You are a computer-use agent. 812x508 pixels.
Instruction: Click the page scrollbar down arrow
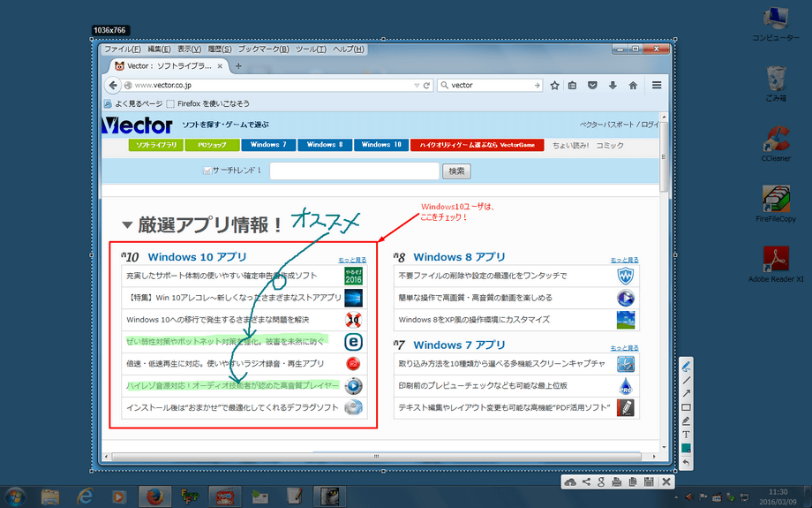click(x=665, y=447)
